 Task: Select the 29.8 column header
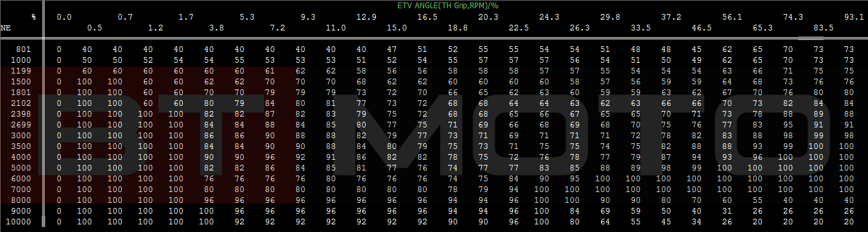coord(610,17)
